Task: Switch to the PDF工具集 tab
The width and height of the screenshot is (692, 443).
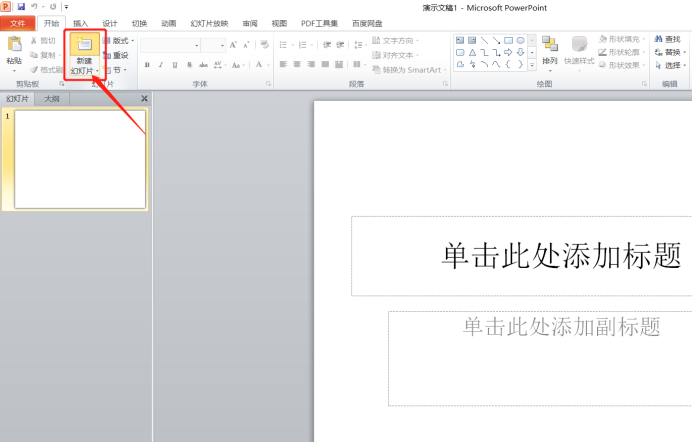Action: coord(320,23)
